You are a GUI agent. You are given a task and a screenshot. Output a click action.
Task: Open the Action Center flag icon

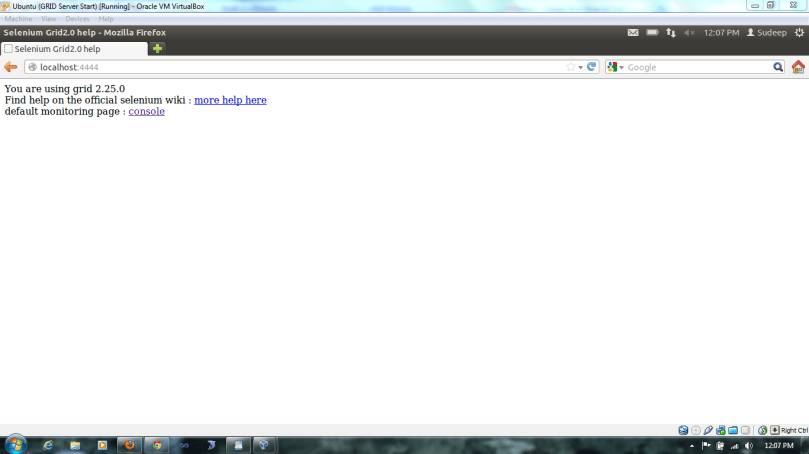[x=706, y=446]
